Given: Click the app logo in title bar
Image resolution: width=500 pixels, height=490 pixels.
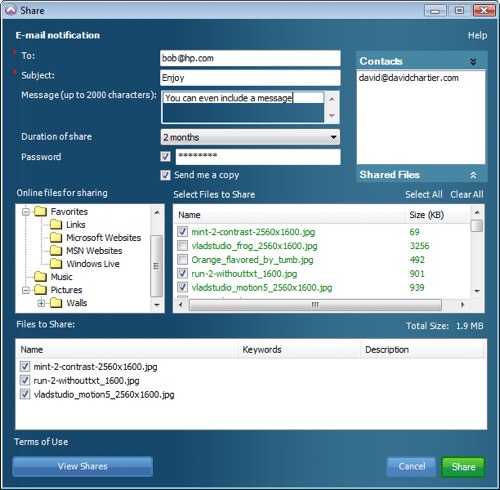Looking at the screenshot, I should tap(11, 10).
